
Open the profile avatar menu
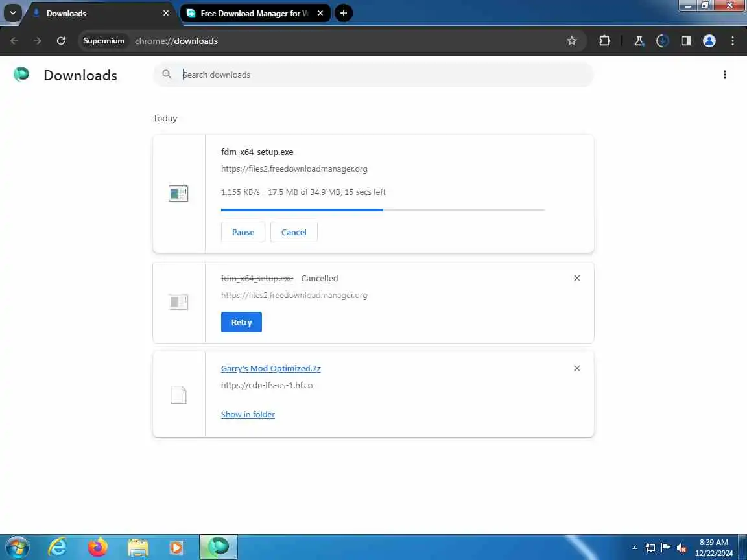click(x=709, y=41)
